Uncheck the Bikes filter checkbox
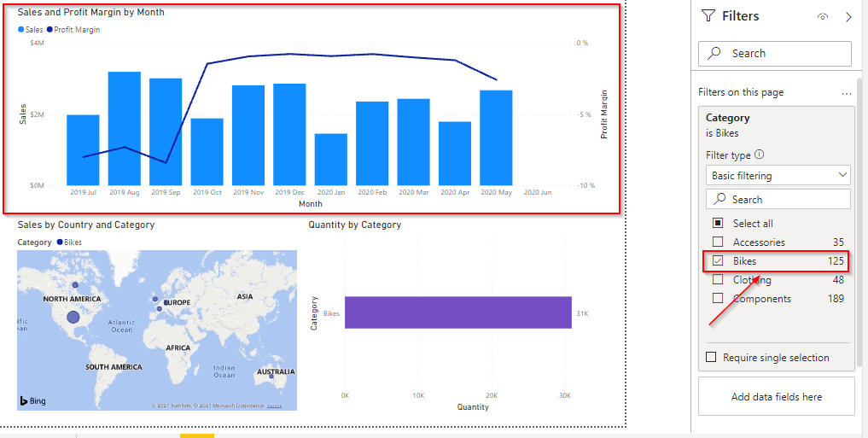Image resolution: width=868 pixels, height=438 pixels. [718, 261]
